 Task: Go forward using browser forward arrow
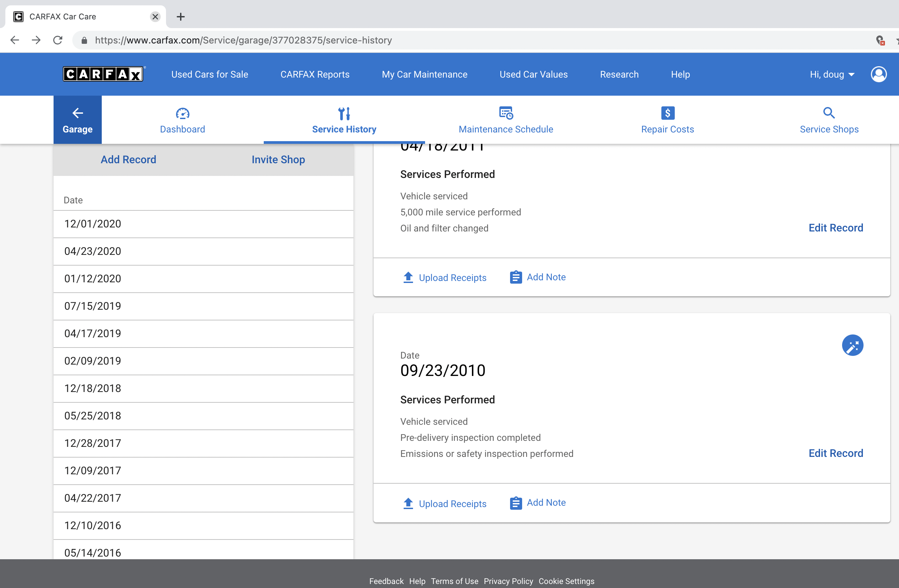(36, 40)
